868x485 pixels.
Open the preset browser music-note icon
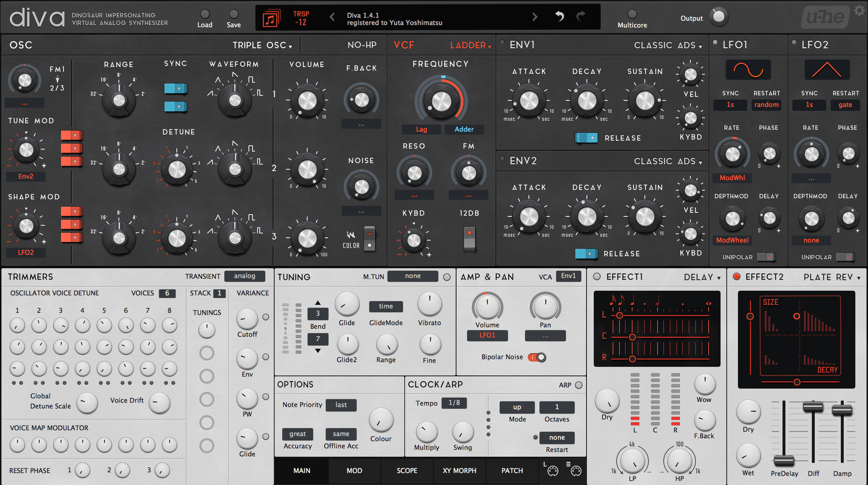point(271,18)
